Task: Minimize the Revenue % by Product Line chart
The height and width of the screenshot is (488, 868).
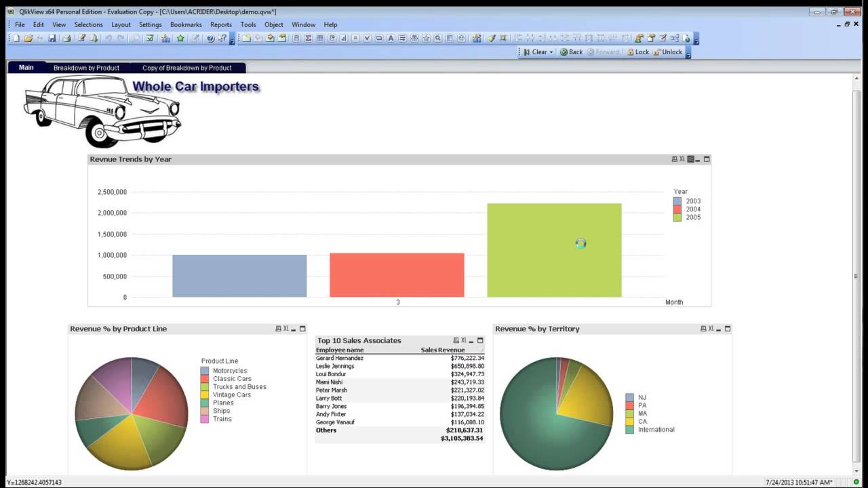Action: coord(294,329)
